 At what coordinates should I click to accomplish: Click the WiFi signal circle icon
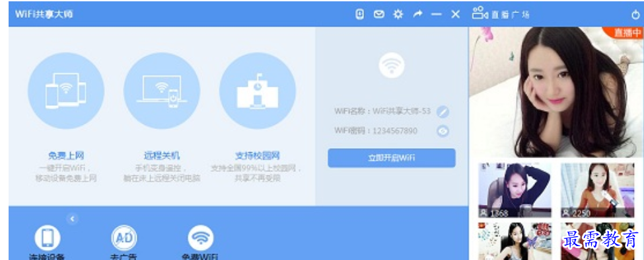[x=392, y=65]
